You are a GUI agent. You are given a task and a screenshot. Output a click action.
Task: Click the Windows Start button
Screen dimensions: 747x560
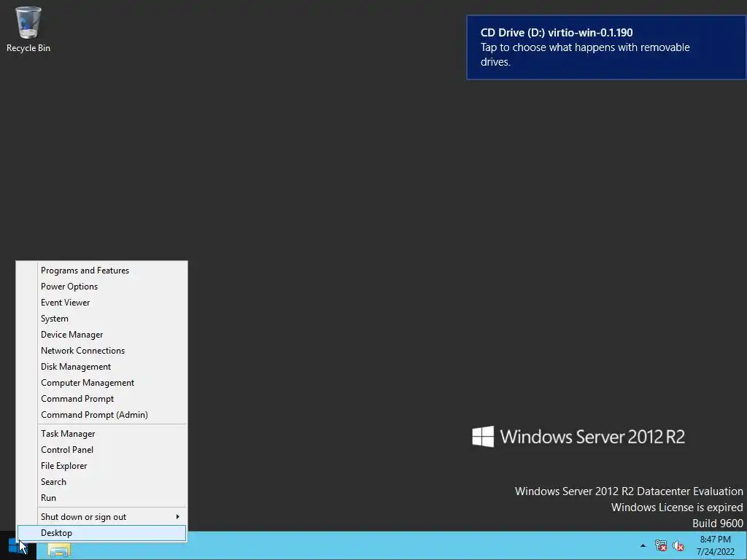point(18,545)
